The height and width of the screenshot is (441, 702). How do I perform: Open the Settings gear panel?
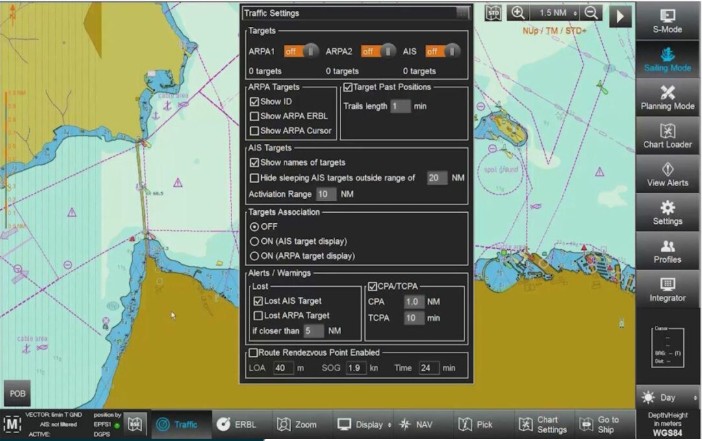click(x=667, y=213)
